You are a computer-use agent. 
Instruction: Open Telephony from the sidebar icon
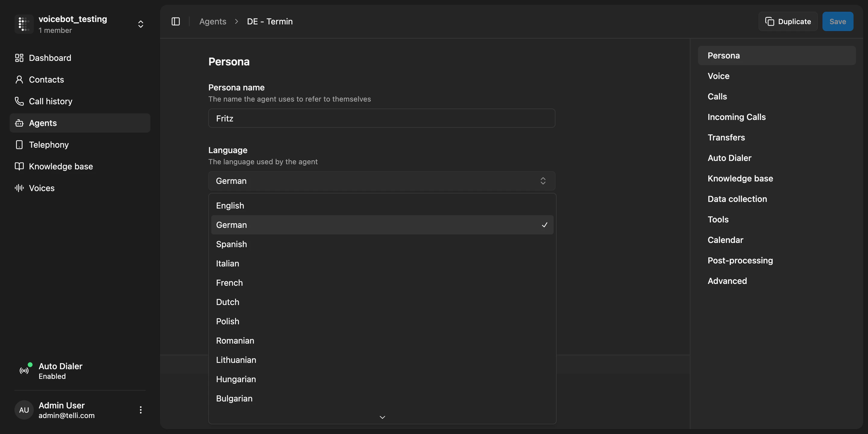coord(19,145)
